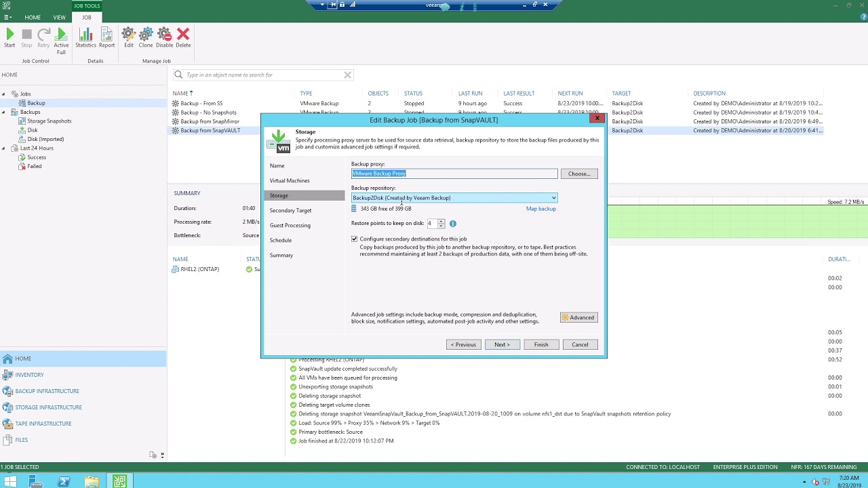This screenshot has height=488, width=868.
Task: Sort job list by NAME column
Action: (180, 94)
